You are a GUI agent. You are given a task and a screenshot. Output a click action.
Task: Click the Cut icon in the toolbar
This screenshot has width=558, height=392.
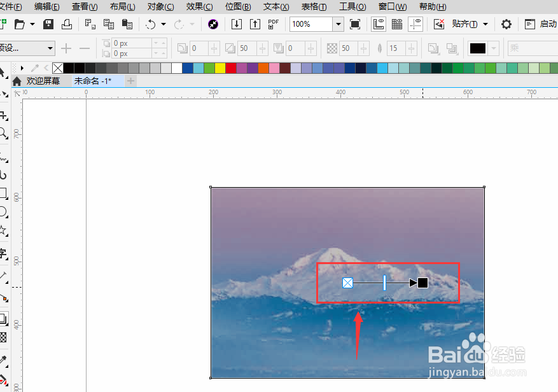pyautogui.click(x=90, y=24)
